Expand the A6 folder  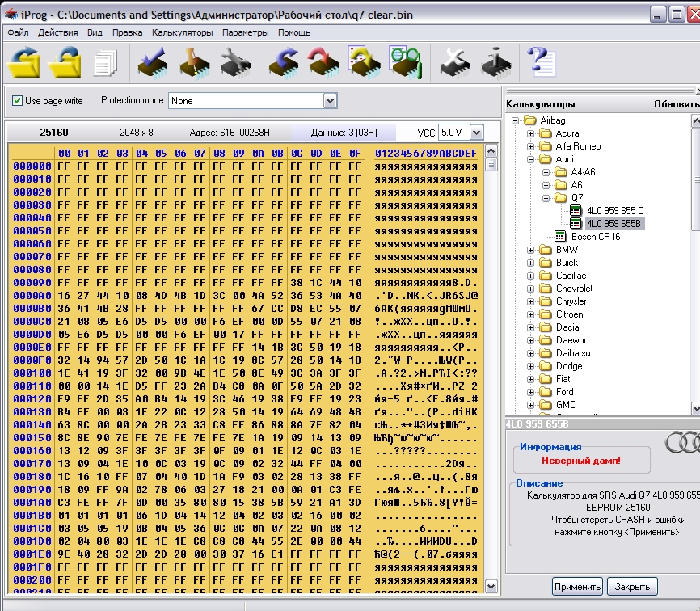point(546,185)
